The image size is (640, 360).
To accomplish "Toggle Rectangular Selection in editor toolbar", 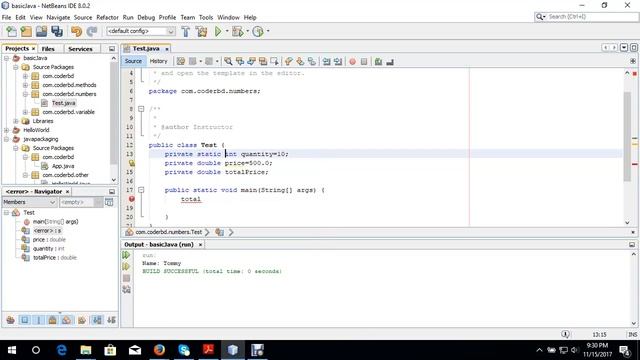I will tap(274, 61).
